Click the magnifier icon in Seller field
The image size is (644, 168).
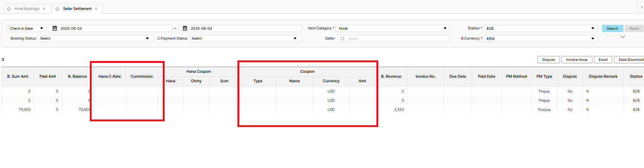342,39
